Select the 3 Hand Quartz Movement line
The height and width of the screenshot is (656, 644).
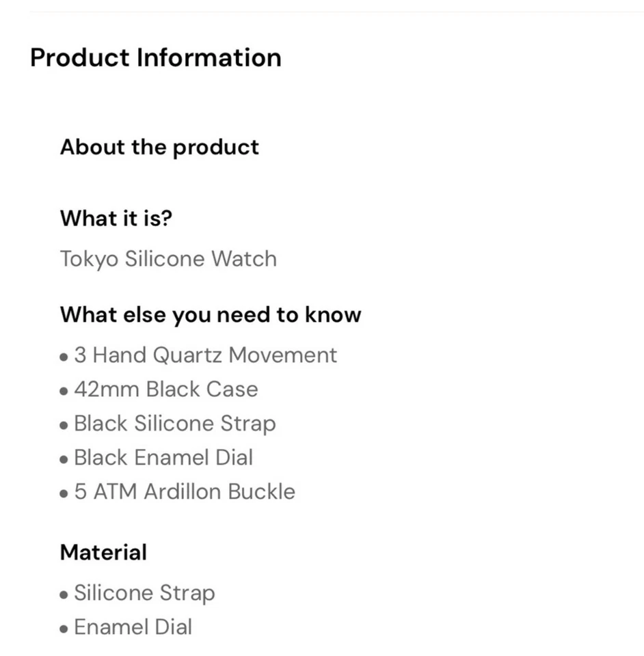[x=205, y=355]
